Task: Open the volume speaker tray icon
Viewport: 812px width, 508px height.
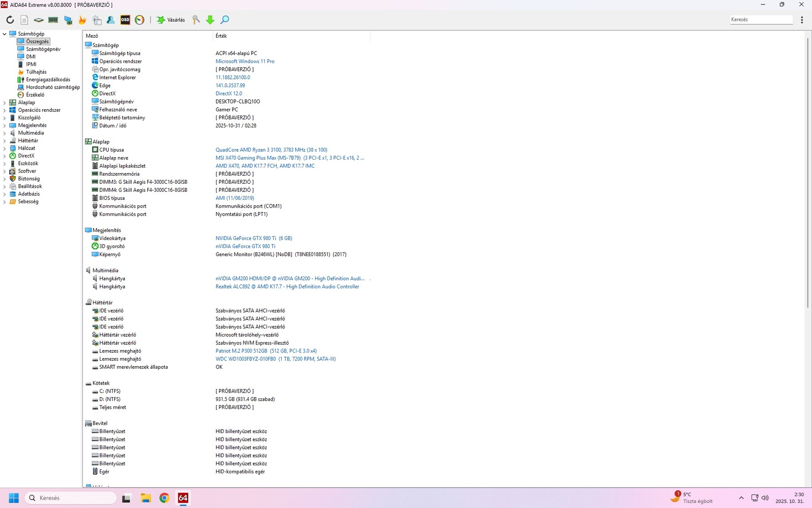Action: (x=765, y=498)
